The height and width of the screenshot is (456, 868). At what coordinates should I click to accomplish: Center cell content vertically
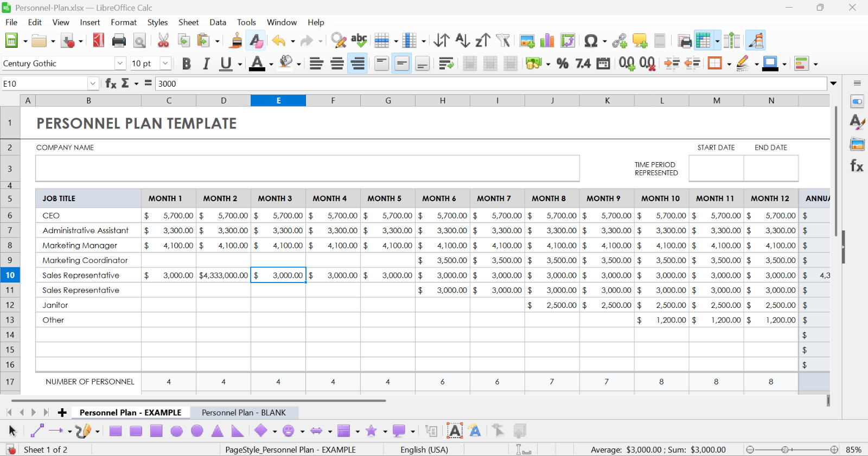coord(402,63)
